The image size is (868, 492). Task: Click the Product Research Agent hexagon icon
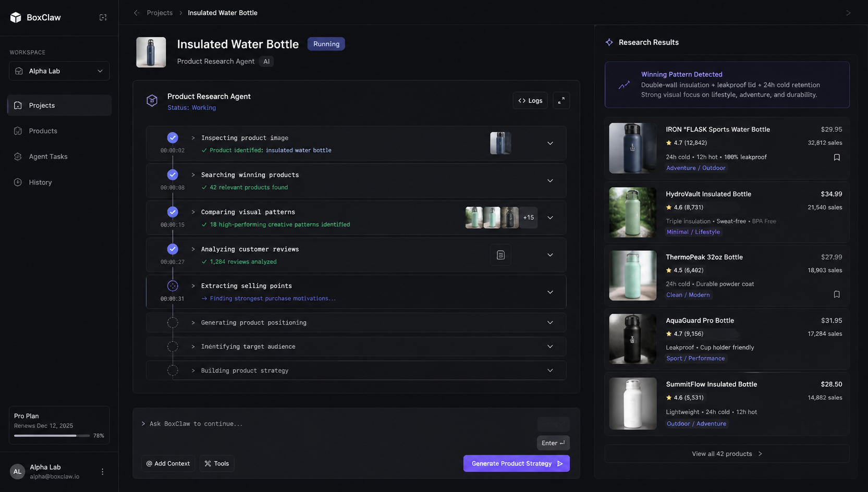152,101
